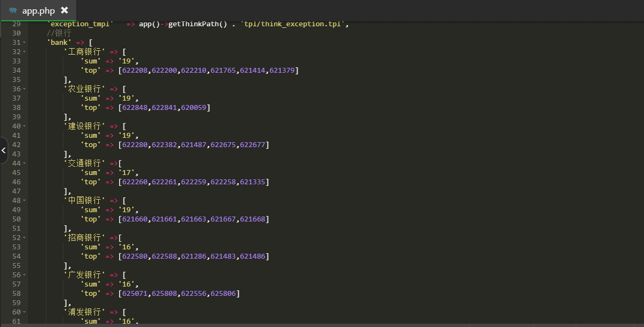The height and width of the screenshot is (327, 644).
Task: Click the //银行 comment on line 30
Action: 59,33
